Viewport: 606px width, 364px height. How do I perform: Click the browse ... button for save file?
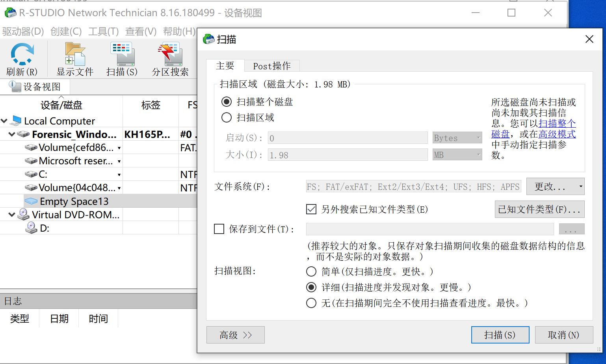(572, 229)
